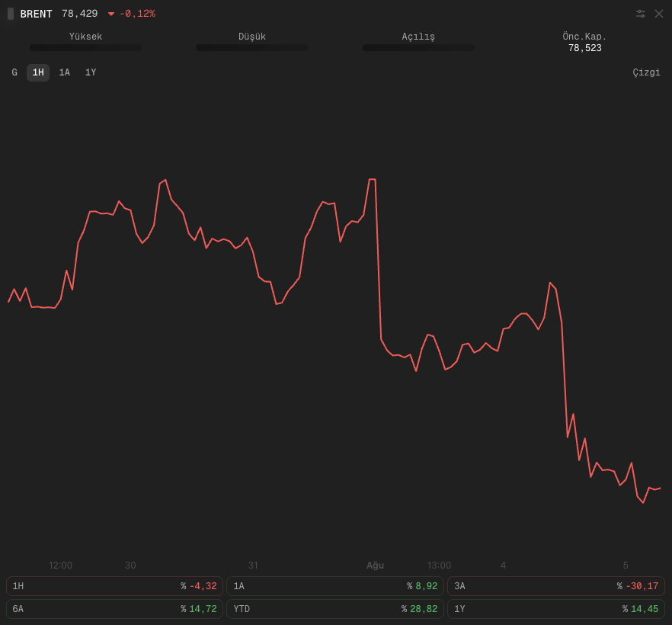
Task: Close the BRENT chart panel
Action: 659,14
